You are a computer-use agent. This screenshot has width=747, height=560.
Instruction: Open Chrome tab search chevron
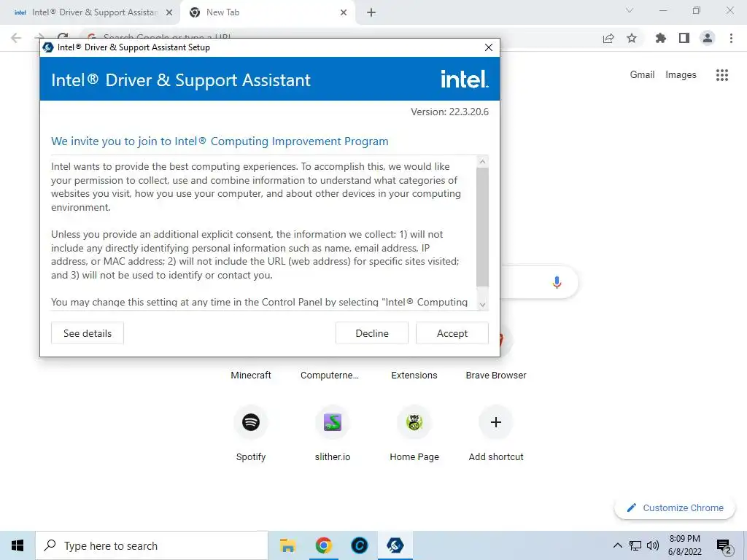pyautogui.click(x=630, y=10)
